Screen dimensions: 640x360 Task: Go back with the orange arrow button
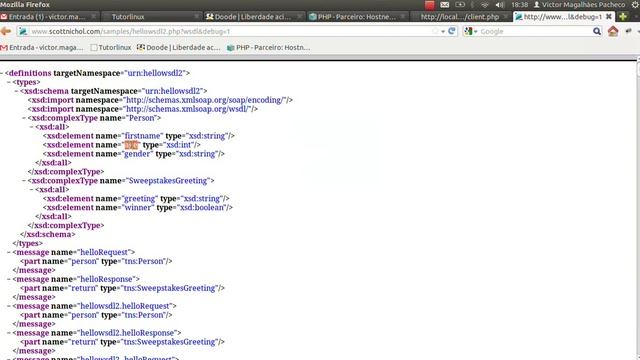pyautogui.click(x=6, y=31)
